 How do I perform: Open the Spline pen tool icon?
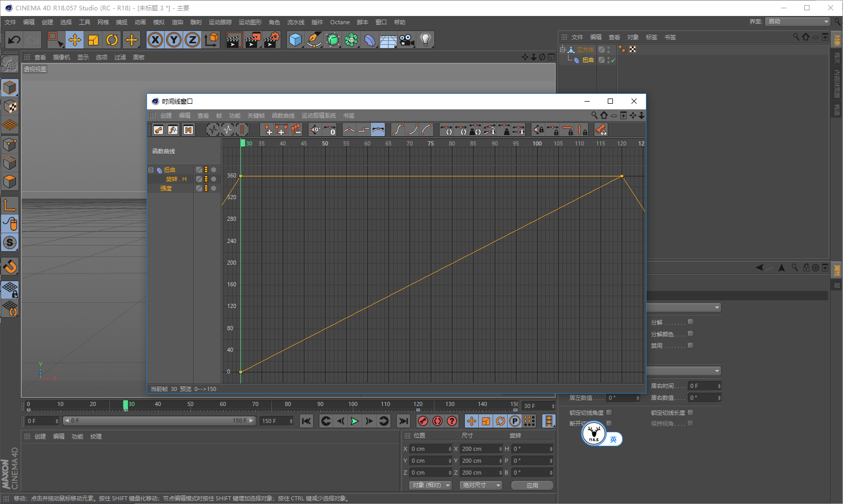314,40
